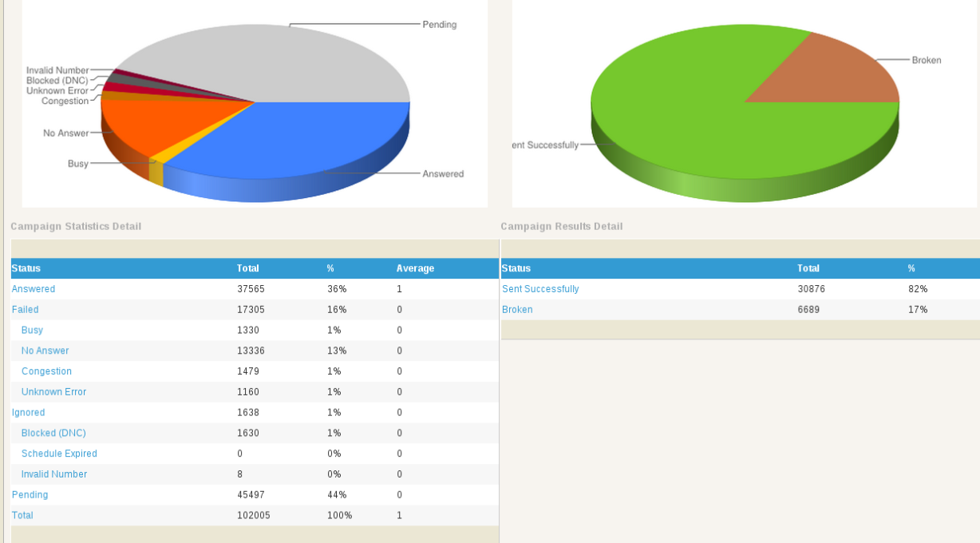This screenshot has height=543, width=980.
Task: Click the Congestion total 1479
Action: (x=248, y=372)
